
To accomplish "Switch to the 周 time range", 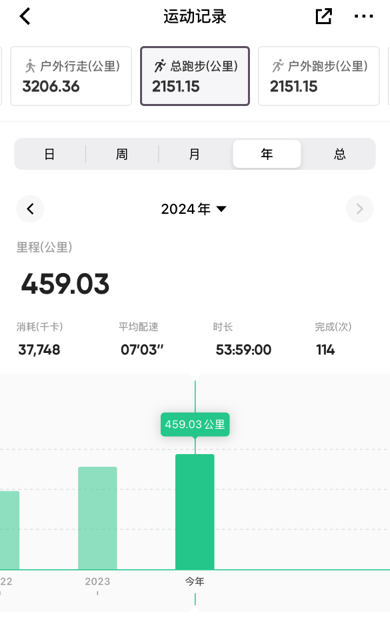I will coord(122,154).
